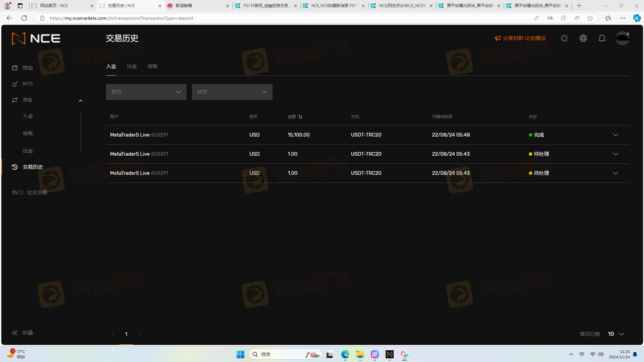This screenshot has height=362, width=644.
Task: Open Windows Start menu
Action: (x=240, y=354)
